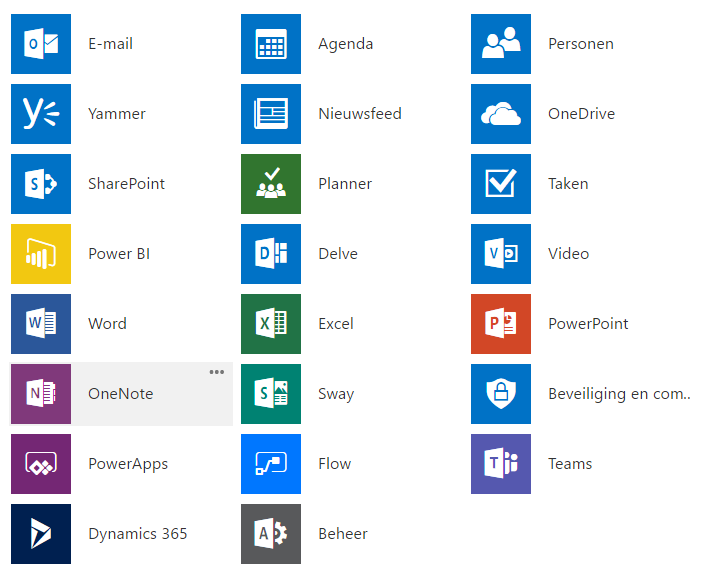Click the Nieuwsfeed label
Viewport: 704px width, 582px height.
pyautogui.click(x=360, y=114)
